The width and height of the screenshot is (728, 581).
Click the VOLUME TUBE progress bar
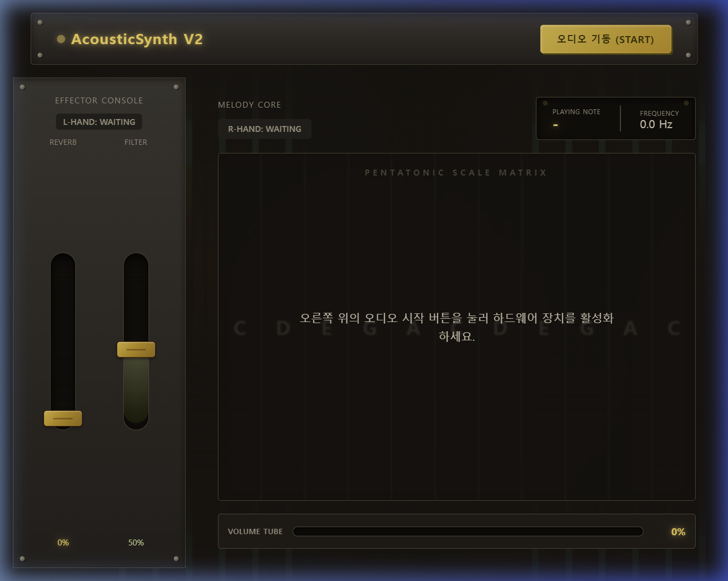(x=468, y=531)
